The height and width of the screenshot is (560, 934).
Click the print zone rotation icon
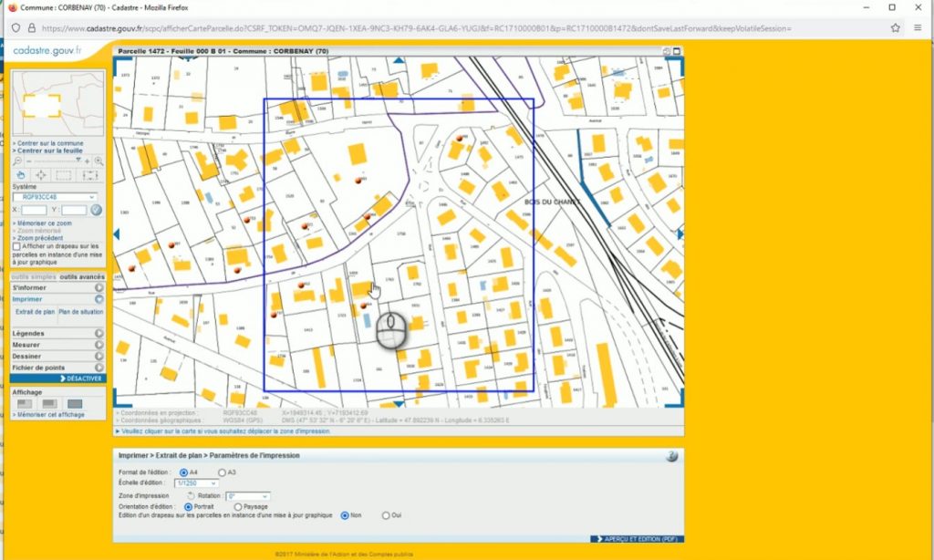click(192, 495)
